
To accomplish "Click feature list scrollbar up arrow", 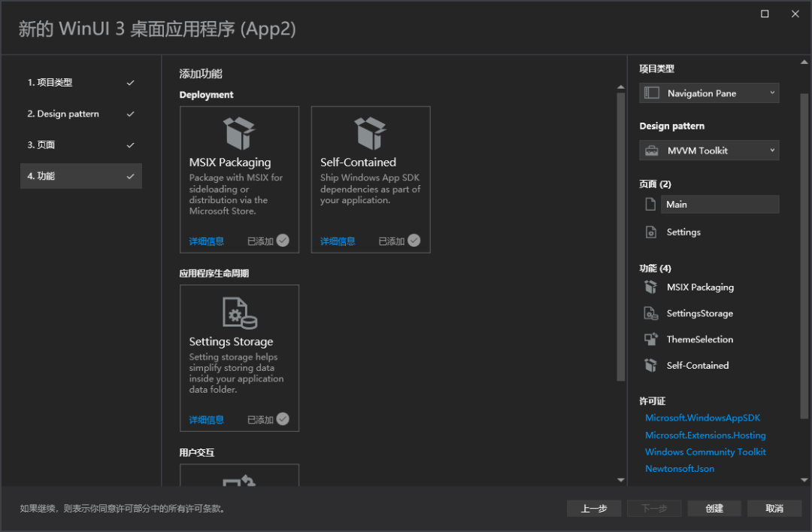I will [621, 87].
